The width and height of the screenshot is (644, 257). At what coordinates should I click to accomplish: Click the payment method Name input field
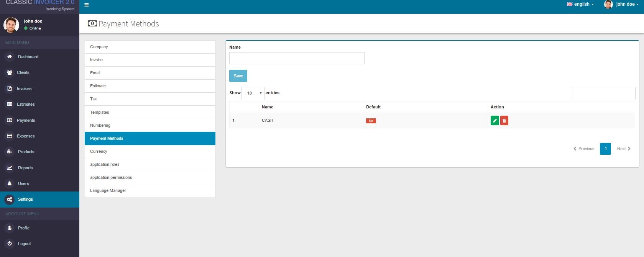tap(297, 58)
